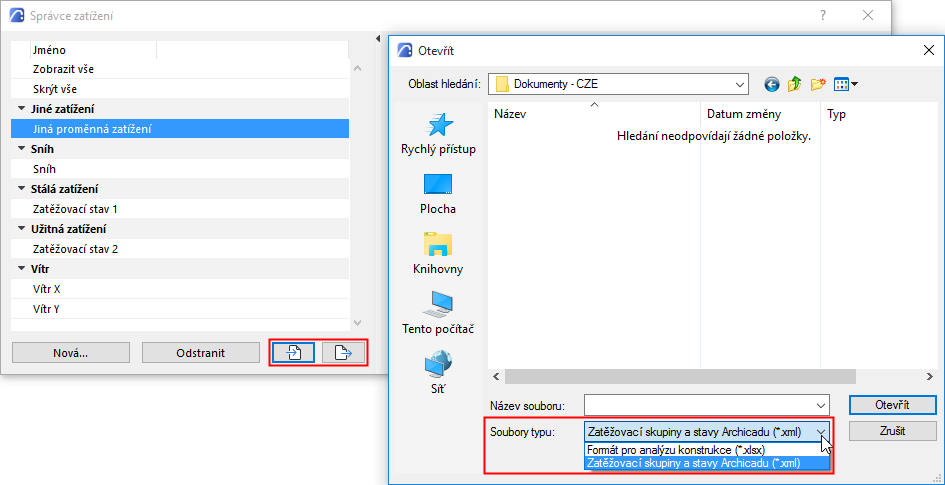Choose Zatěžovací skupiny a stavy Archicadu (*.xml) option
945x485 pixels.
click(707, 463)
